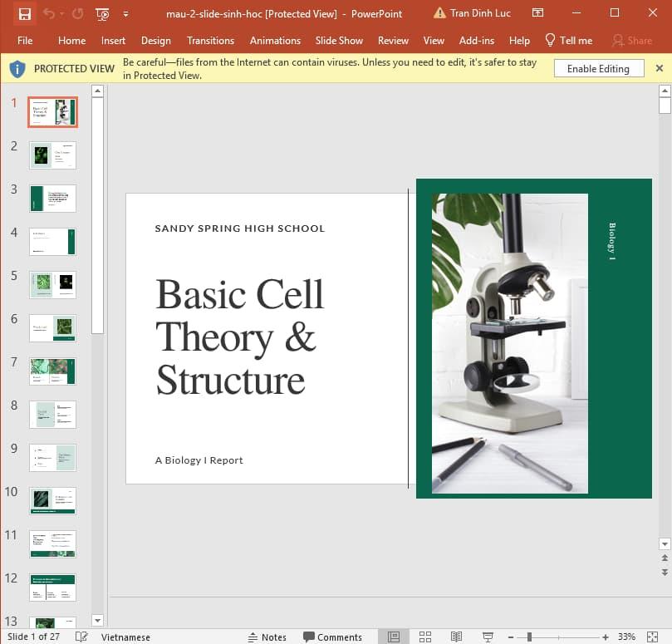Toggle the Comments pane
The height and width of the screenshot is (644, 672).
pos(332,637)
